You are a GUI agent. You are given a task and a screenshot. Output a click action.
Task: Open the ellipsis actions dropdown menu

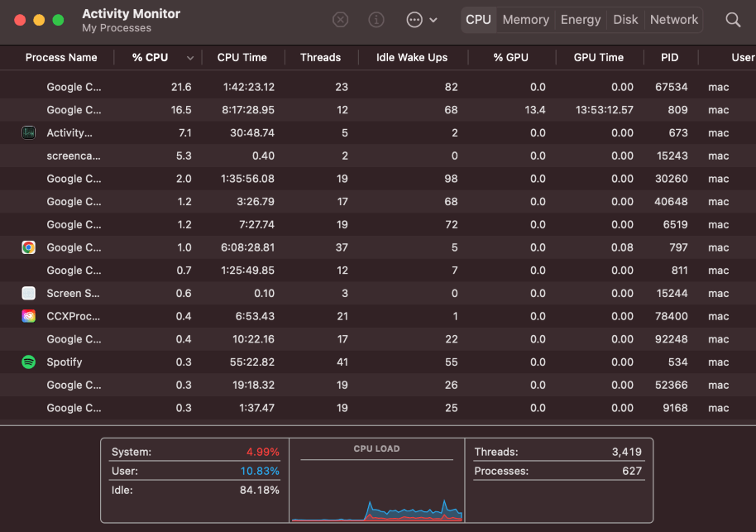click(x=421, y=20)
